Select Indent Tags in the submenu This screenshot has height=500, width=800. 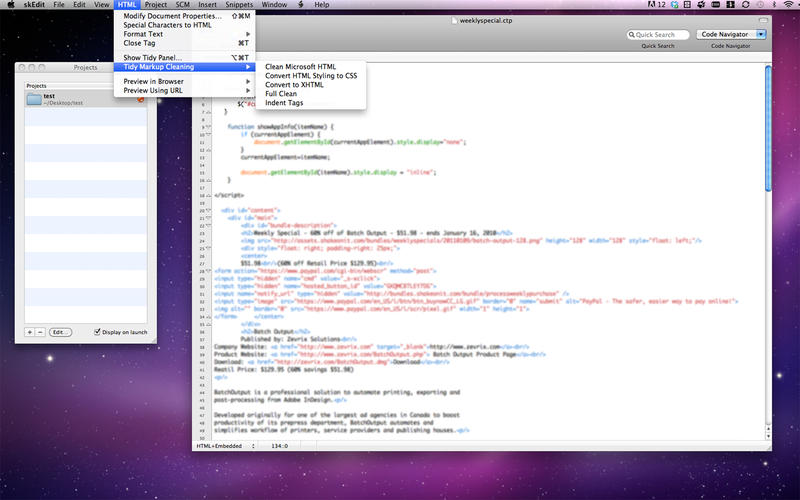285,102
